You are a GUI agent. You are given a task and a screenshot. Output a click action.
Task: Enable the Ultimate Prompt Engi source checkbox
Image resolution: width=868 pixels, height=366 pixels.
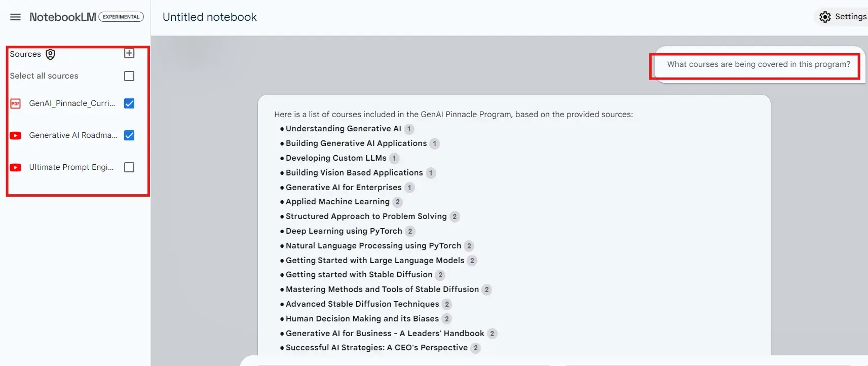(129, 167)
